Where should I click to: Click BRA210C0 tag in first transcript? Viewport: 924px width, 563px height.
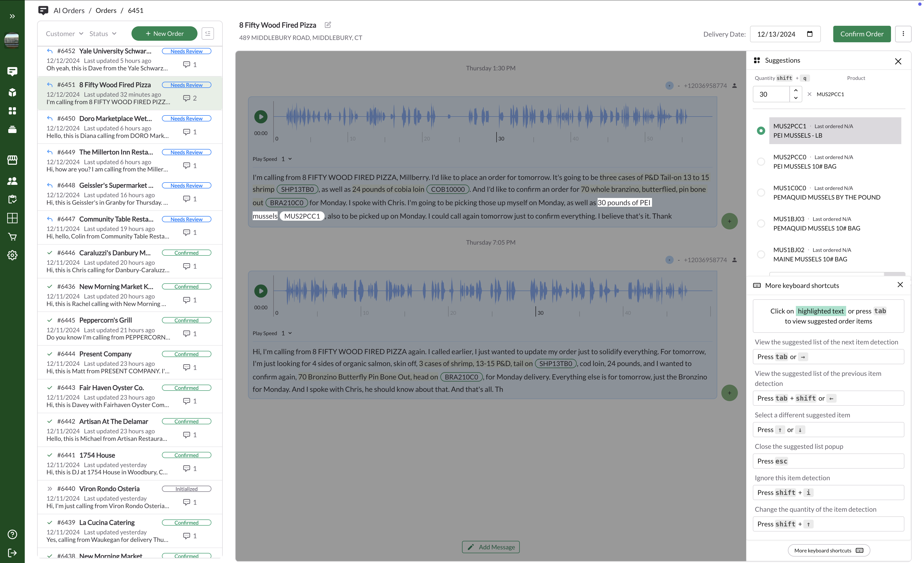click(286, 203)
